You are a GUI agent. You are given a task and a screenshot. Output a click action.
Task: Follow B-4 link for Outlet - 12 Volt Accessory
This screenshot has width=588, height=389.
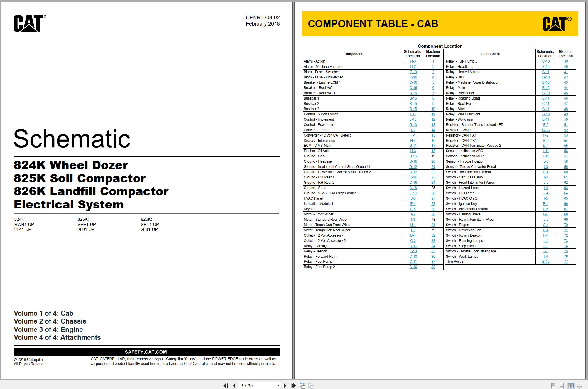pos(413,235)
